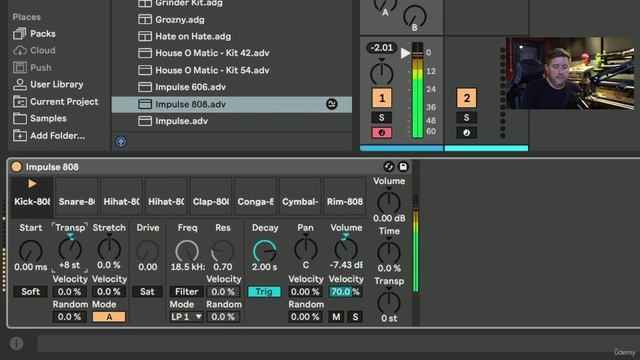The width and height of the screenshot is (640, 360).
Task: Toggle track 1 activator button
Action: click(382, 98)
